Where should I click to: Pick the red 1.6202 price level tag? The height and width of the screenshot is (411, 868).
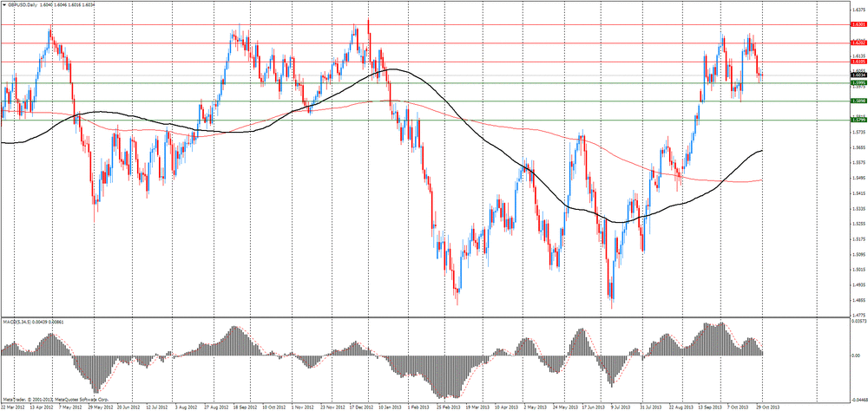tap(859, 42)
